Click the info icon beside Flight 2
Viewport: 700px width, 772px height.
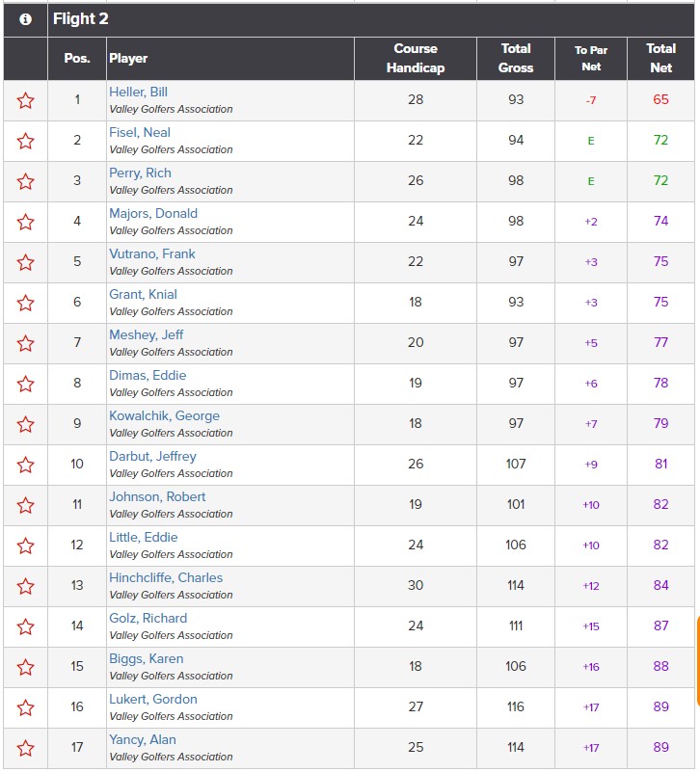coord(26,19)
